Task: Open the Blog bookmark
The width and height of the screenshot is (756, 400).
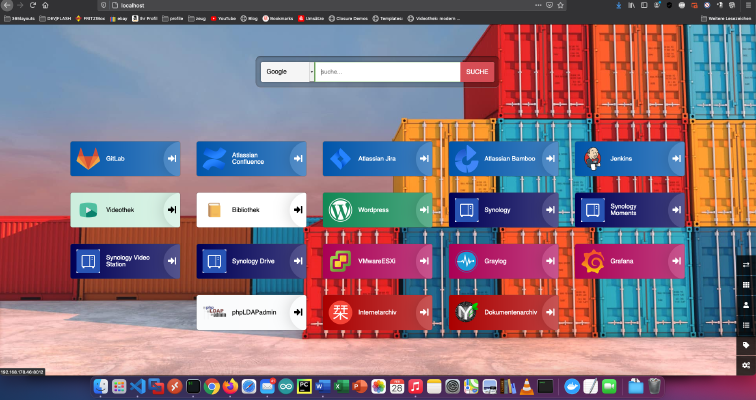Action: 249,18
